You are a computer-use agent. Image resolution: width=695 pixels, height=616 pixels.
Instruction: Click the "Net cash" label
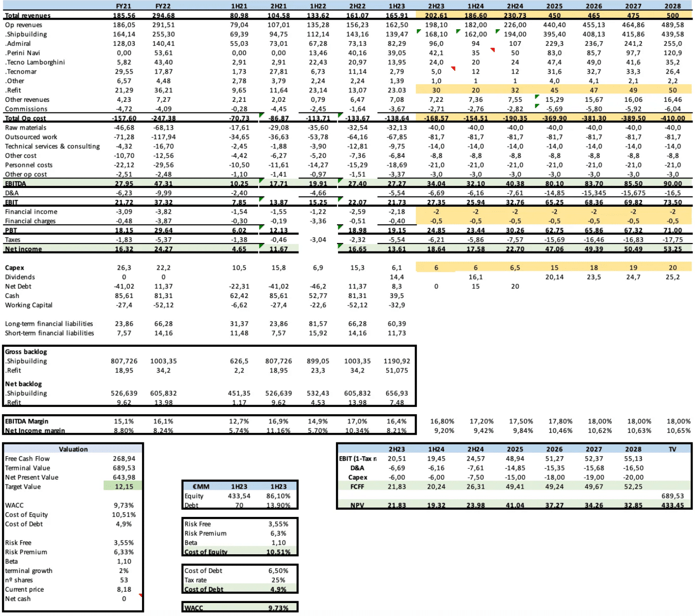click(x=18, y=599)
